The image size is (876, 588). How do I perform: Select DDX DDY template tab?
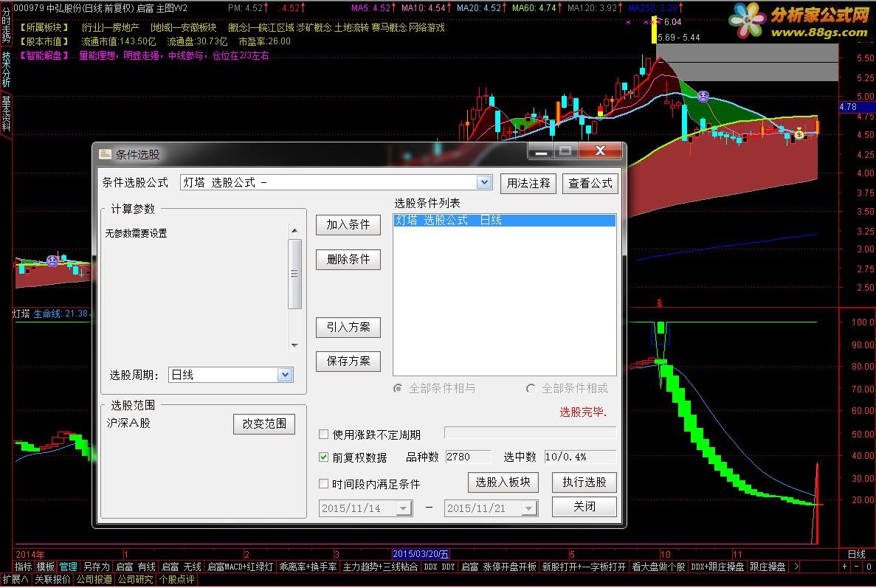click(439, 567)
